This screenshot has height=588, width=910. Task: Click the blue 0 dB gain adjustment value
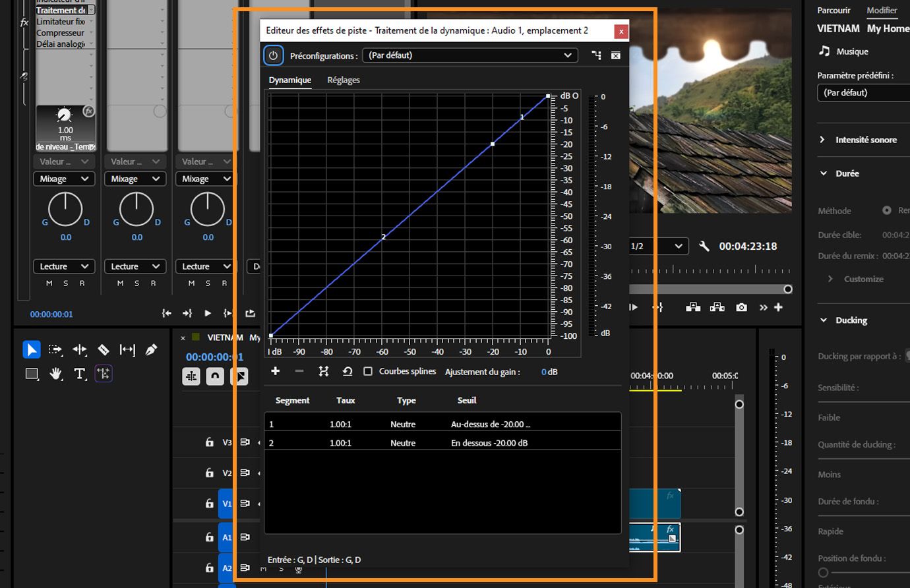[548, 372]
